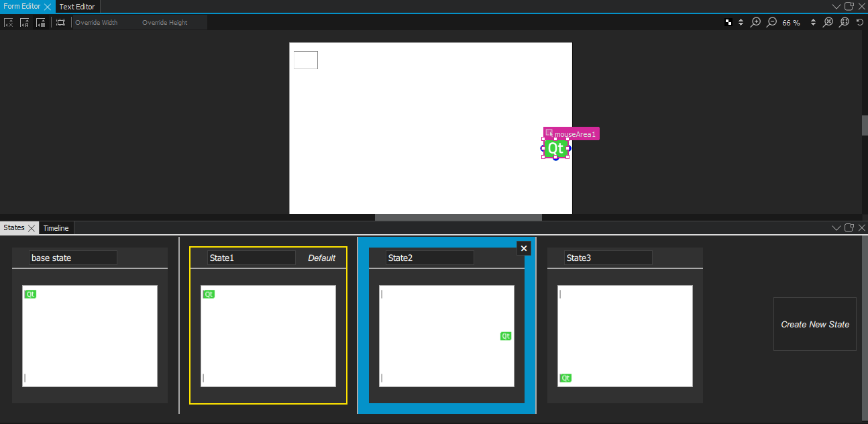Click the Create New State button
Viewport: 868px width, 424px height.
click(x=814, y=324)
